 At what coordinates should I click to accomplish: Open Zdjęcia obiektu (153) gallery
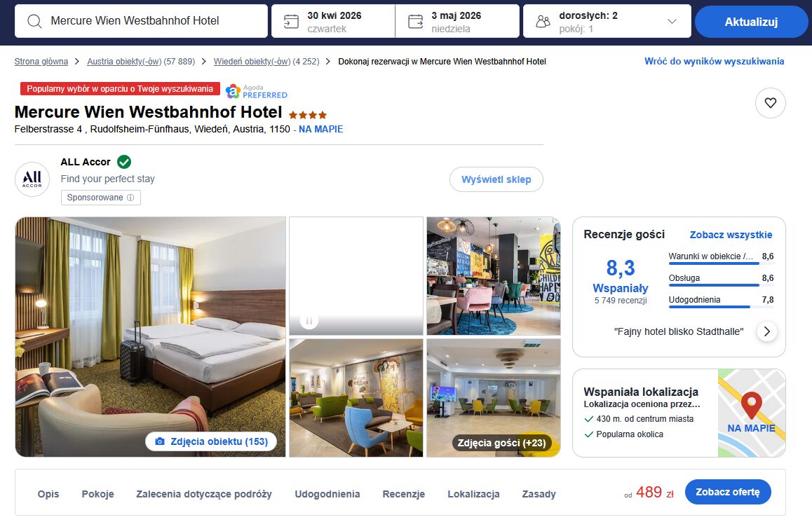211,441
